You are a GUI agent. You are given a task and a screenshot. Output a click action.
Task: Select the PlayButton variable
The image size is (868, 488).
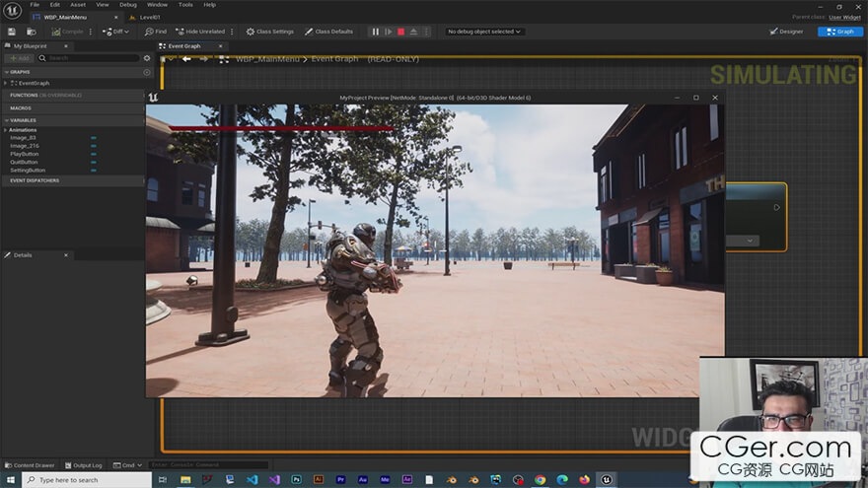(25, 154)
